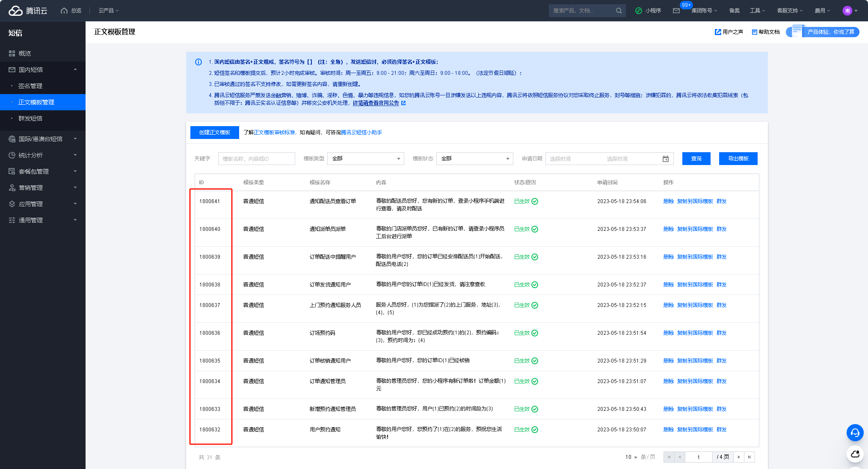Screen dimensions: 868x469
Task: Click 备案 in top bar
Action: [734, 11]
